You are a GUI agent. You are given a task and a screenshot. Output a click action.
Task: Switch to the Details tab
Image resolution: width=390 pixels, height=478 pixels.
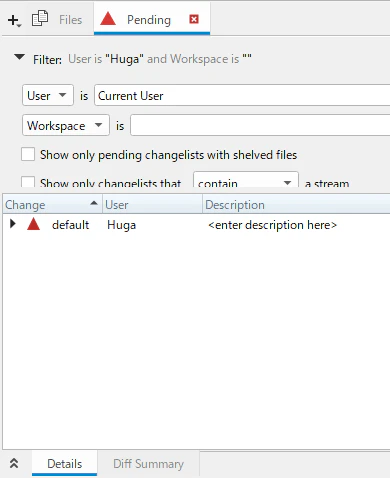pyautogui.click(x=65, y=464)
